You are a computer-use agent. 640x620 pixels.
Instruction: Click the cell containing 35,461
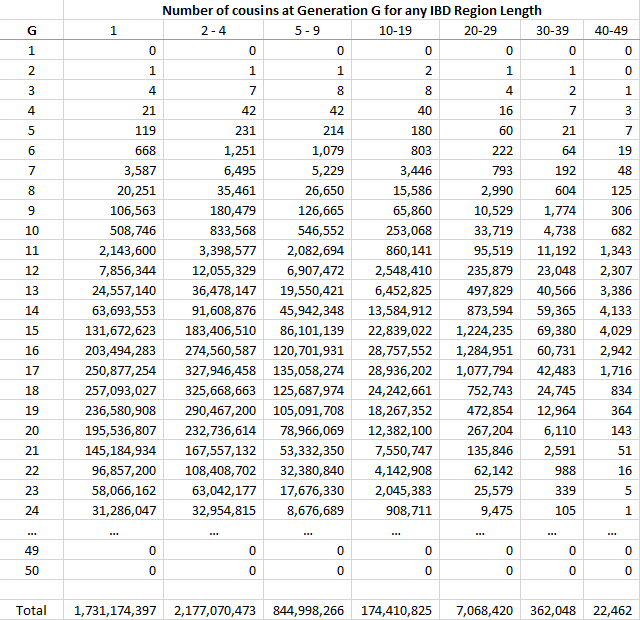(213, 190)
